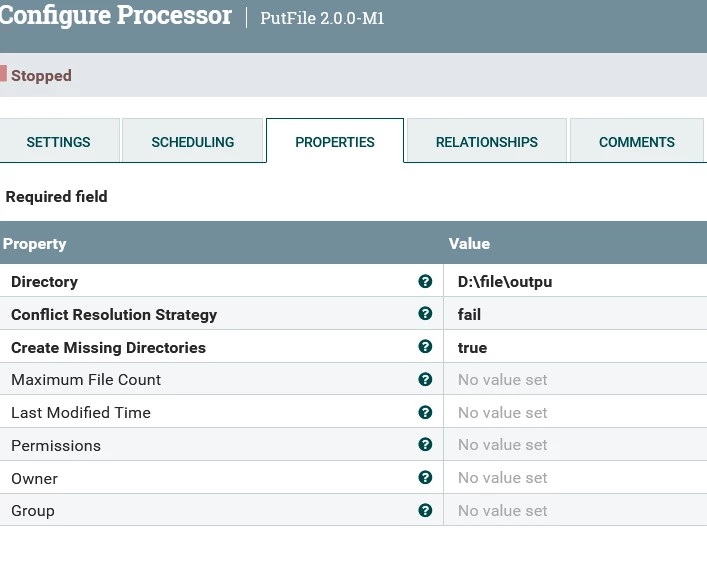Viewport: 707px width, 570px height.
Task: Click the Last Modified Time empty value
Action: pos(575,413)
